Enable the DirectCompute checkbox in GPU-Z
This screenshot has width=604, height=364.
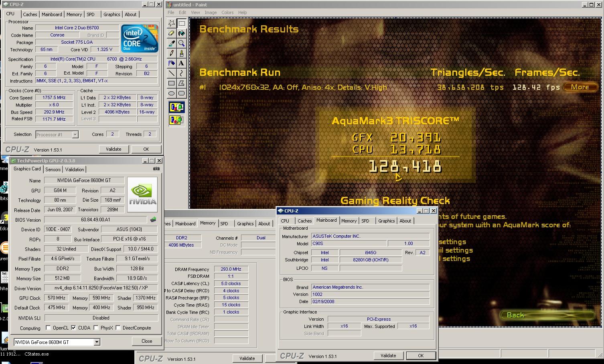[118, 328]
